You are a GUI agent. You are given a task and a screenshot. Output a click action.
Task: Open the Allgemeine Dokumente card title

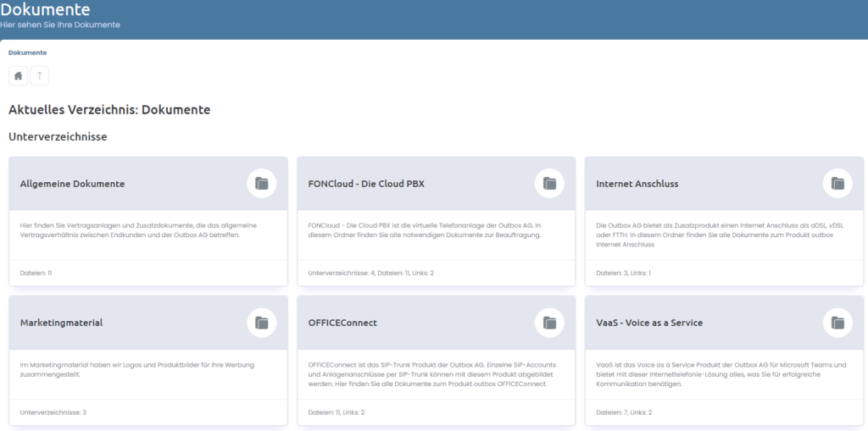(73, 184)
